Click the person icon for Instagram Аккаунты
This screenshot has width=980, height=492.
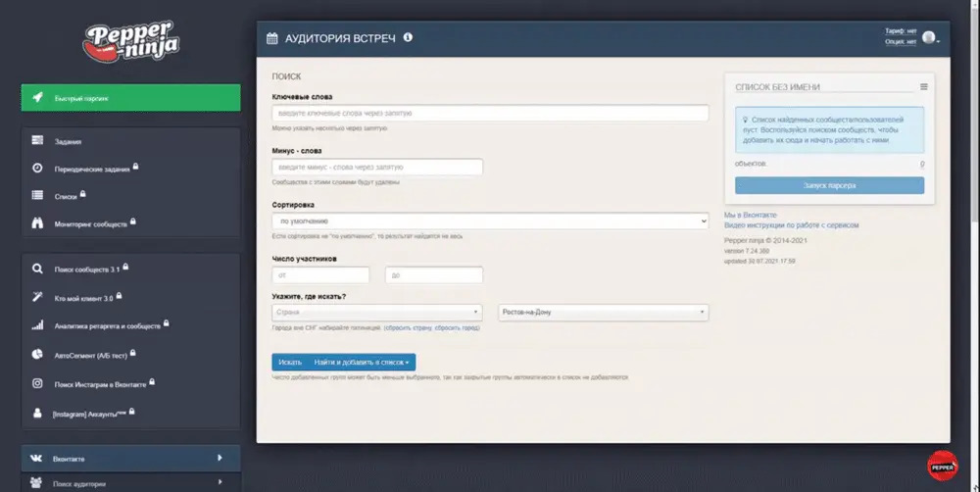(37, 414)
